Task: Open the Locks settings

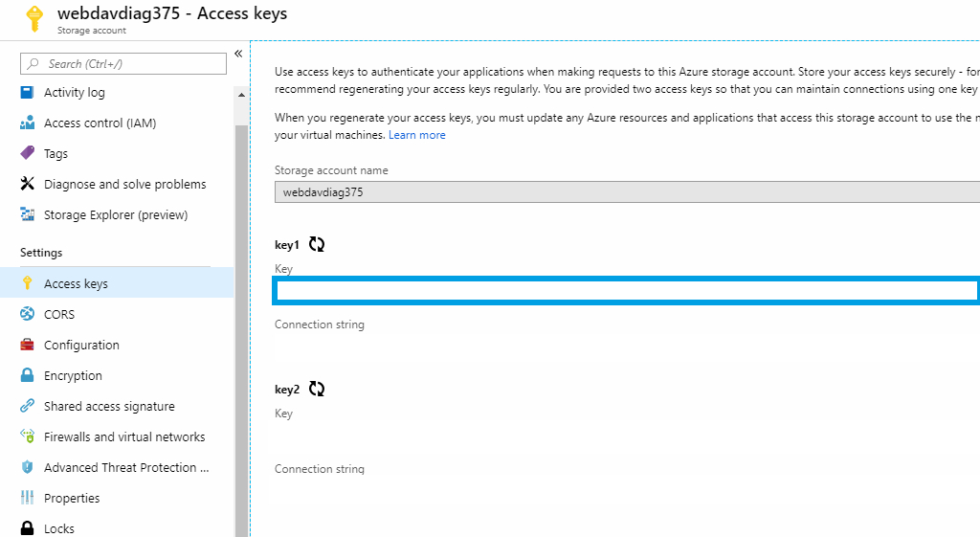Action: point(59,528)
